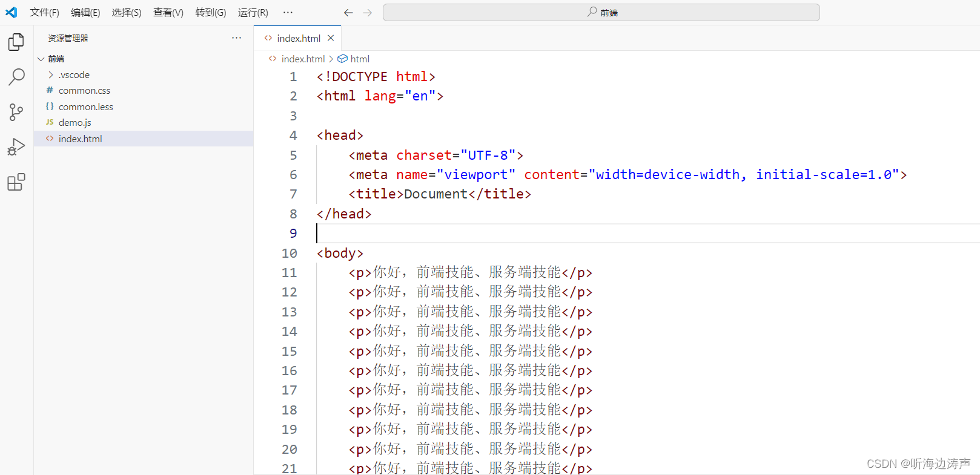Click index.html breadcrumb item
Image resolution: width=980 pixels, height=475 pixels.
pyautogui.click(x=303, y=59)
